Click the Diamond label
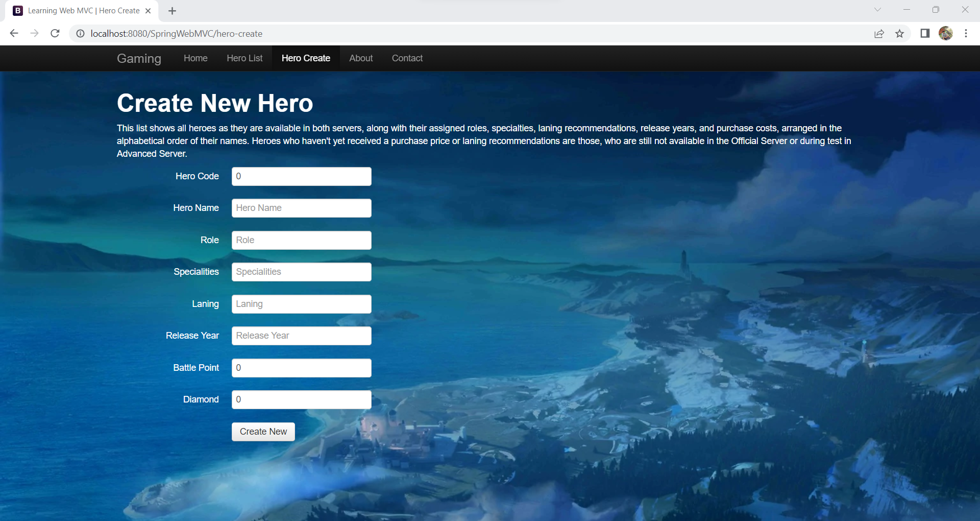Viewport: 980px width, 521px height. click(x=201, y=399)
